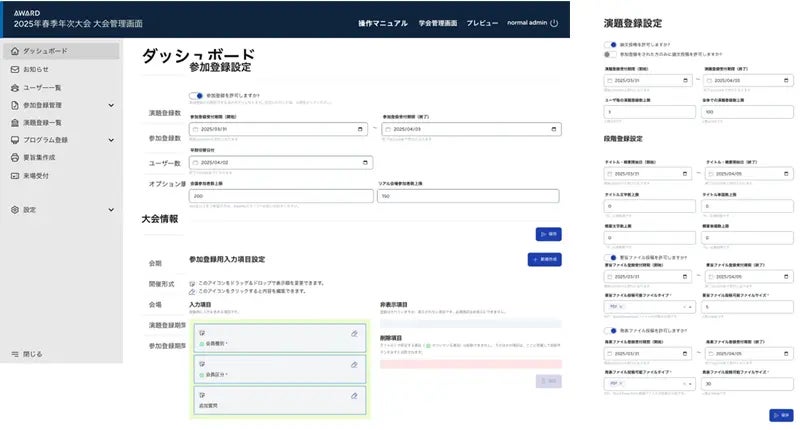Open the プレビュー header menu item
This screenshot has width=800, height=430.
point(482,23)
